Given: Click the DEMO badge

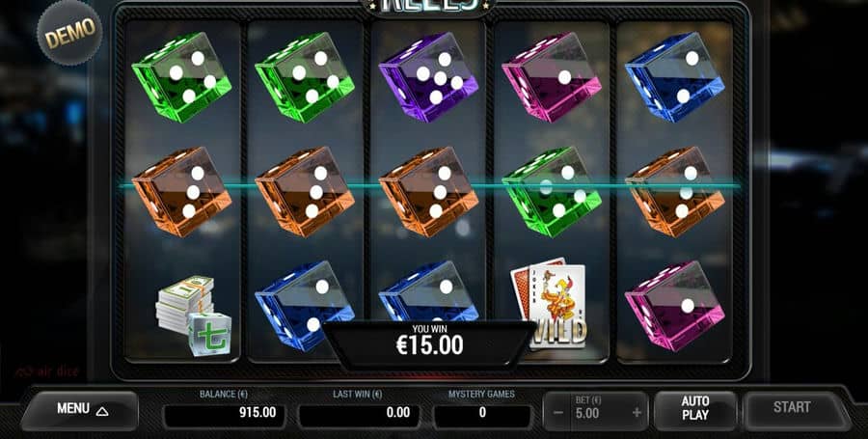Looking at the screenshot, I should pos(69,33).
